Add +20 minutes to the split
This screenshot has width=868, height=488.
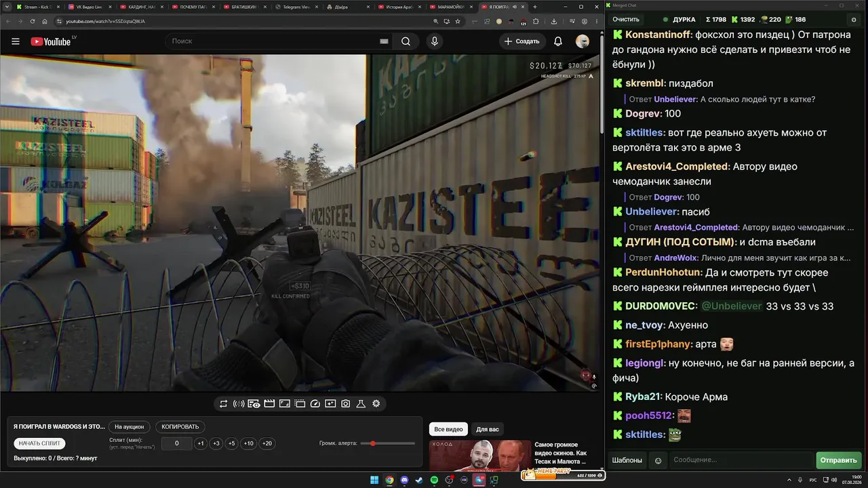click(267, 443)
